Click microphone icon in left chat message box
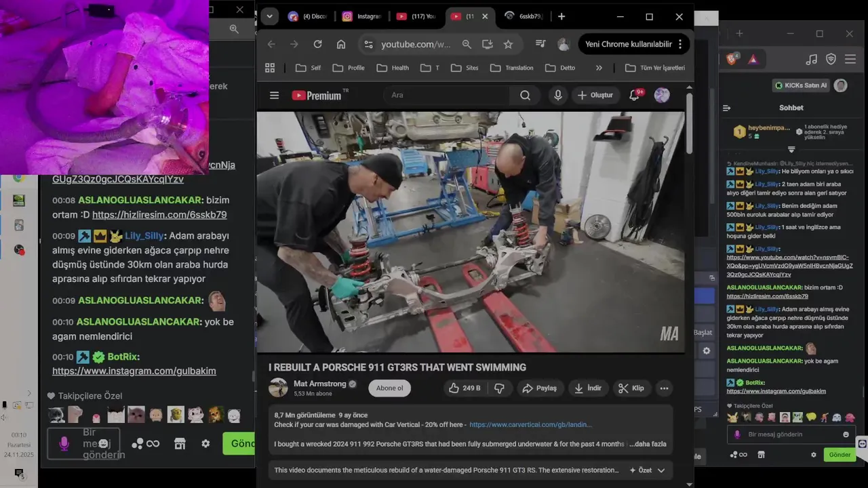Screen dimensions: 868x488 64,444
